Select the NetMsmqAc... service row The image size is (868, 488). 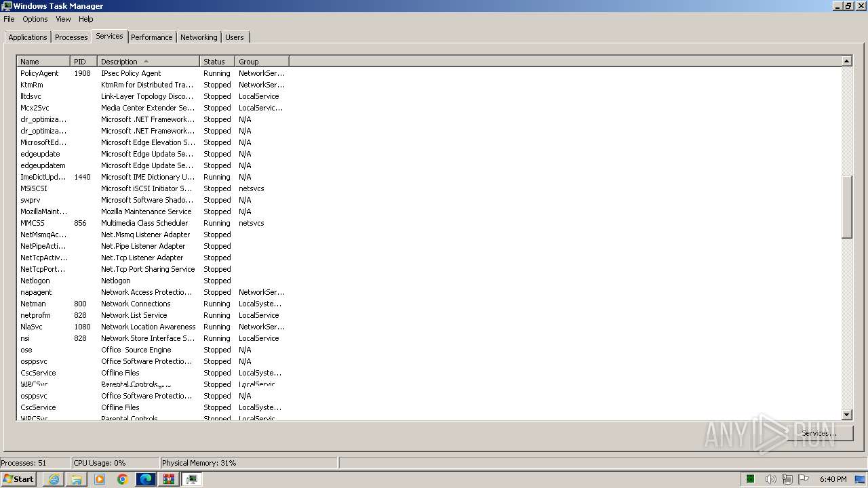tap(153, 235)
